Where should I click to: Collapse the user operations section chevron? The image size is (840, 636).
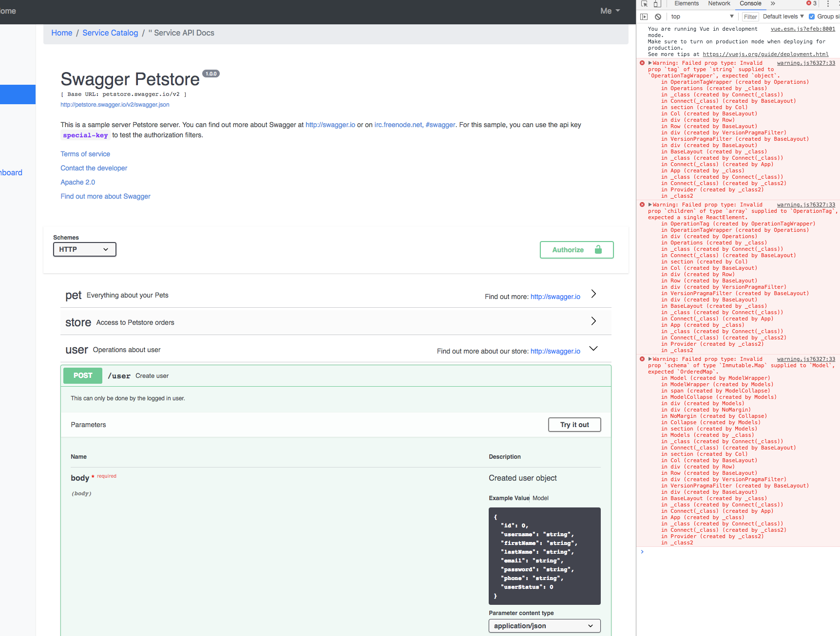click(x=593, y=348)
